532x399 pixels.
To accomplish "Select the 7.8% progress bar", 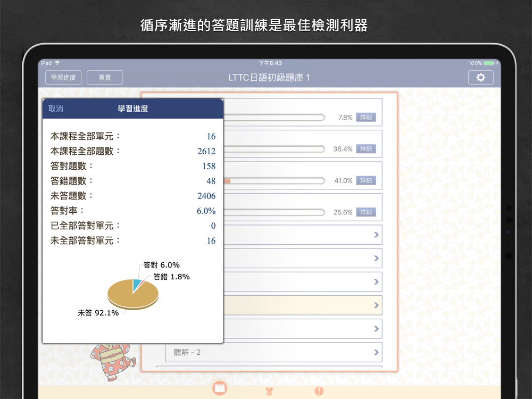I will click(x=274, y=118).
